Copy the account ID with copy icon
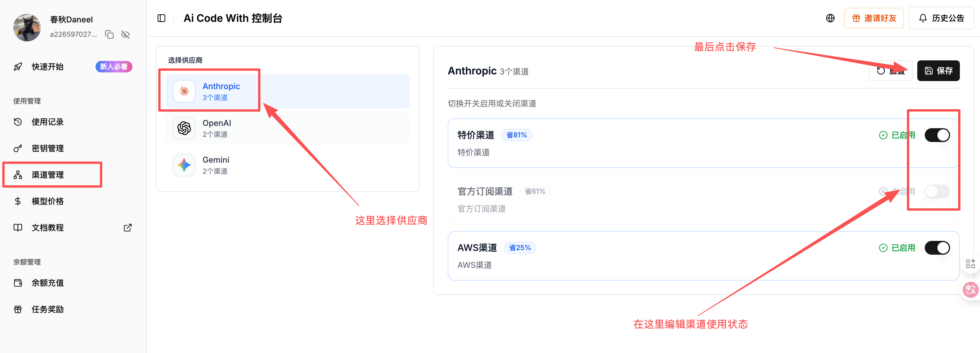The width and height of the screenshot is (980, 353). [109, 34]
